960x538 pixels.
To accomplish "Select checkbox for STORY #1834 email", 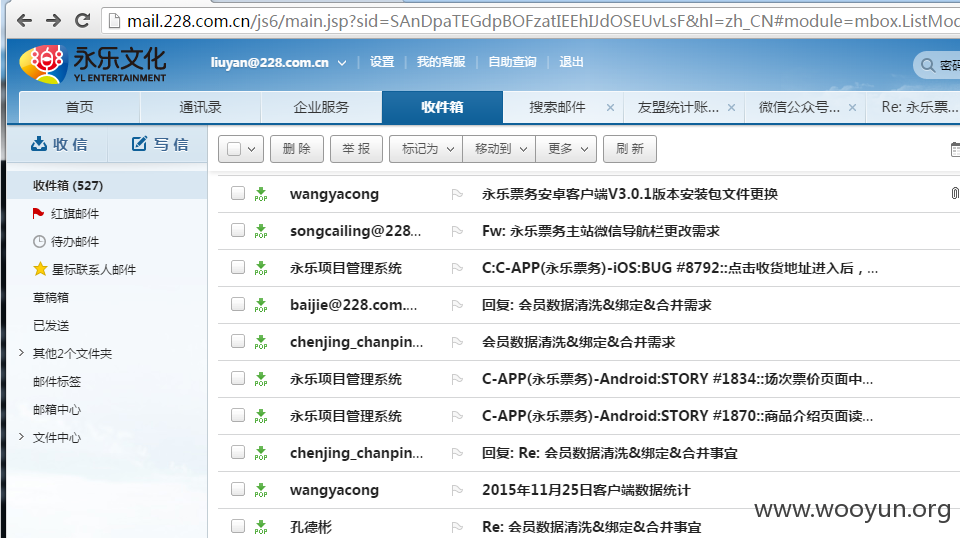I will pyautogui.click(x=238, y=378).
